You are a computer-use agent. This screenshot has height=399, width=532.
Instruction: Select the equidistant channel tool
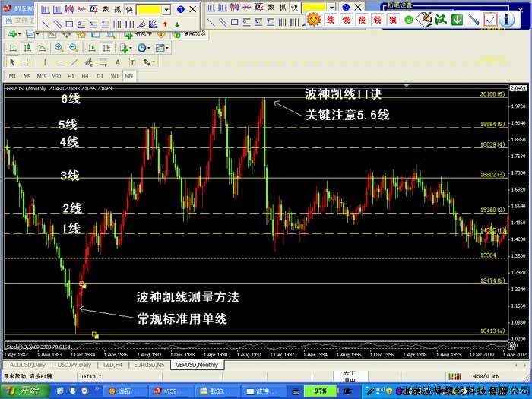[89, 62]
